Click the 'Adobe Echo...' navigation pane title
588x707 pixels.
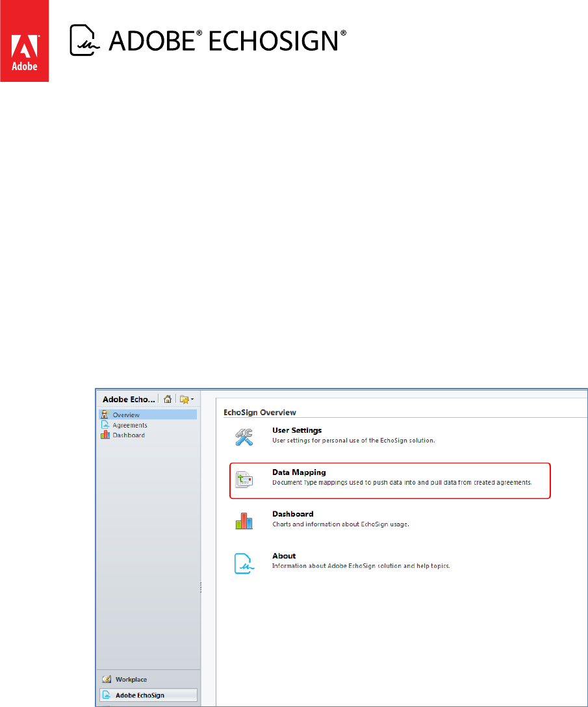point(129,400)
